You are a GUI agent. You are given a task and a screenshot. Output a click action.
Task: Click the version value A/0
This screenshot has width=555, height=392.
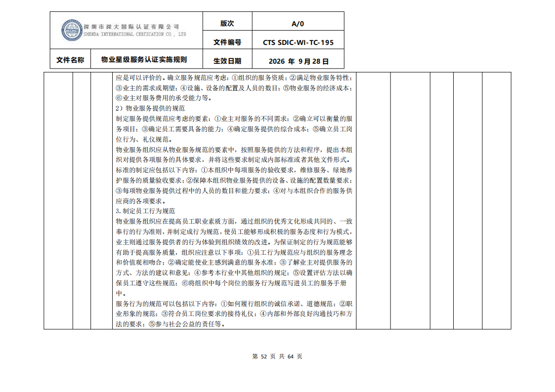pos(298,24)
